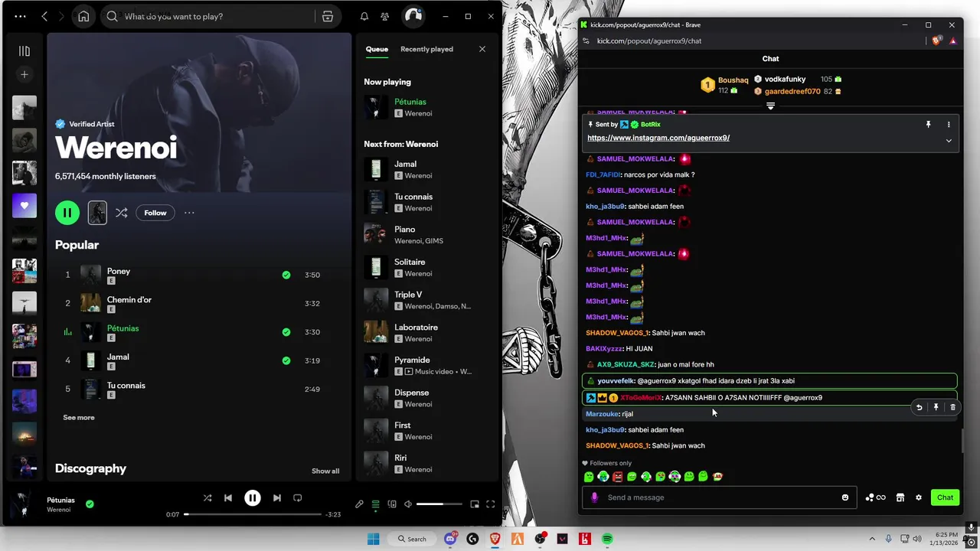Open Windows Start menu
The image size is (980, 551).
point(373,539)
